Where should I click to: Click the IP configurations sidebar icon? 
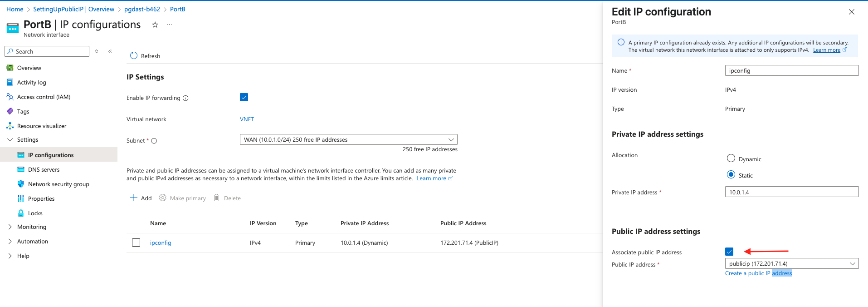point(21,155)
